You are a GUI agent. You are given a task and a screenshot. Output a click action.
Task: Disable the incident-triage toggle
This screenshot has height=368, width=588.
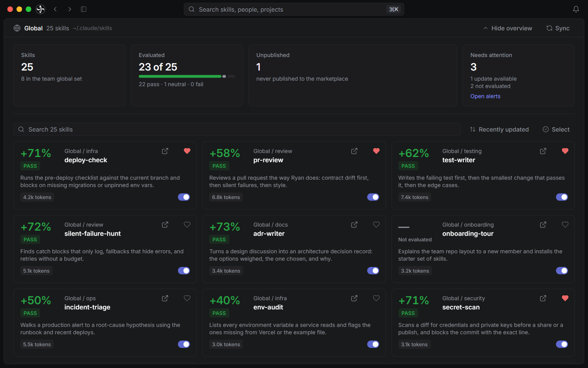click(184, 344)
